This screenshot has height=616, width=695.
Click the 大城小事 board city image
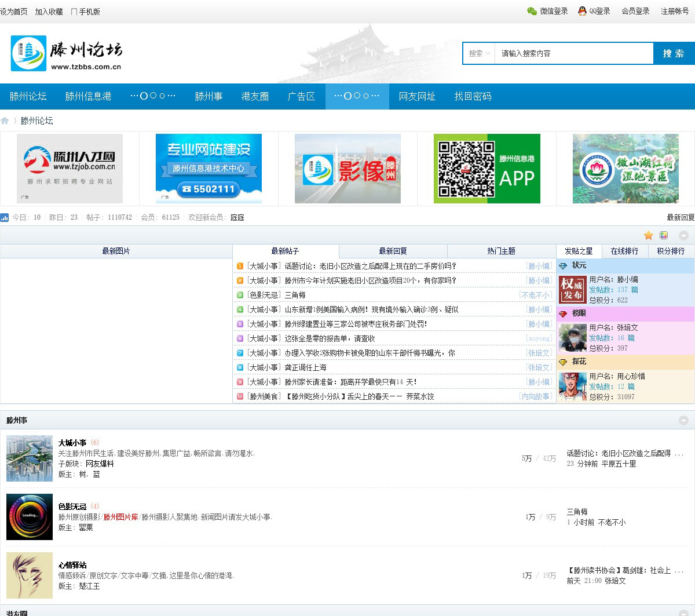coord(30,458)
